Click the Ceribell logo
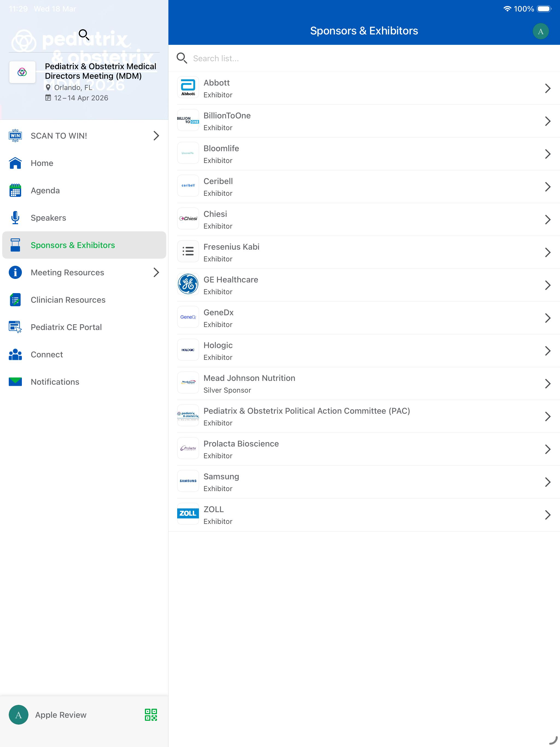 click(188, 186)
